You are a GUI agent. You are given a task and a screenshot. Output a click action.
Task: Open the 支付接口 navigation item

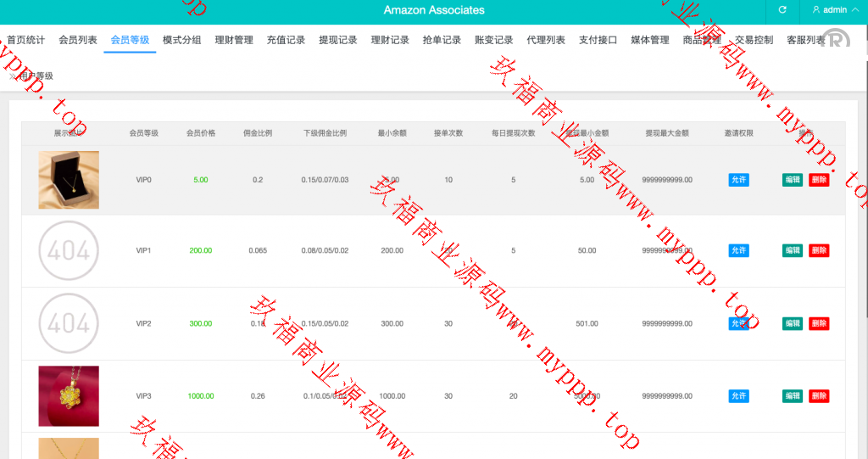point(598,40)
